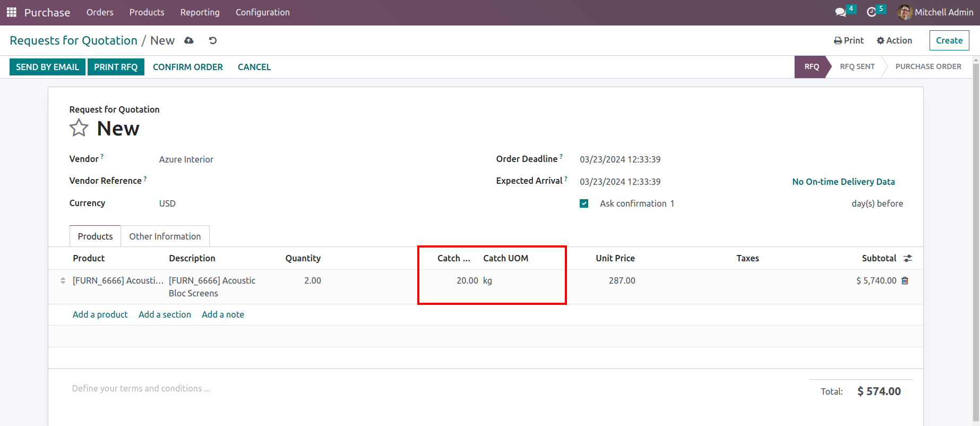Uncheck the Ask confirmation checkbox
Viewport: 980px width, 426px height.
point(584,203)
